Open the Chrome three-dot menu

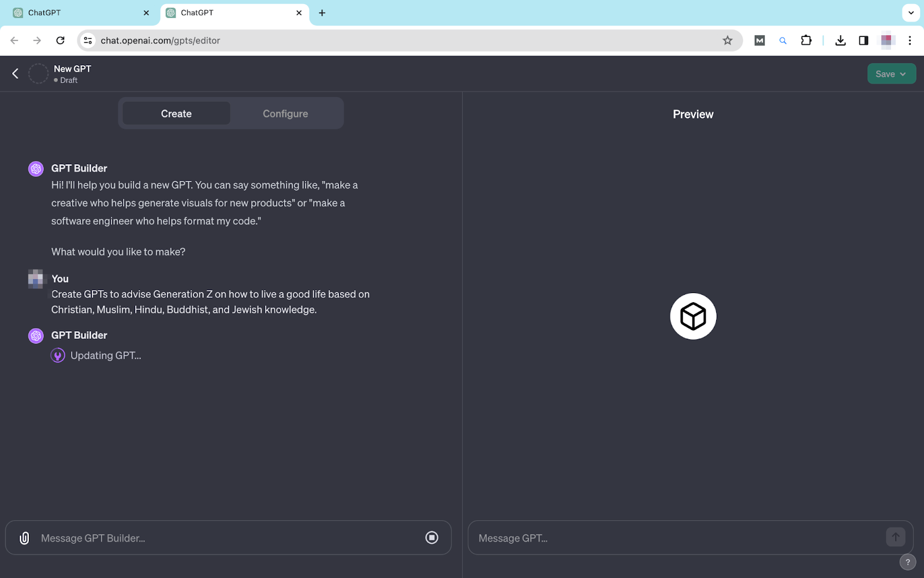910,40
